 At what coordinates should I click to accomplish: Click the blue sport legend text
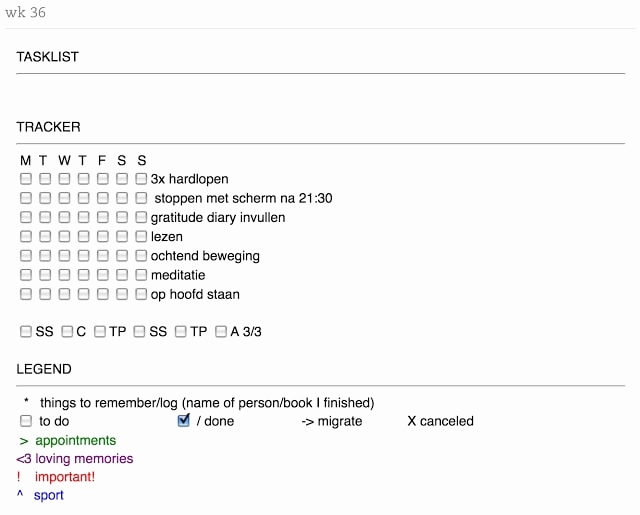click(x=49, y=495)
